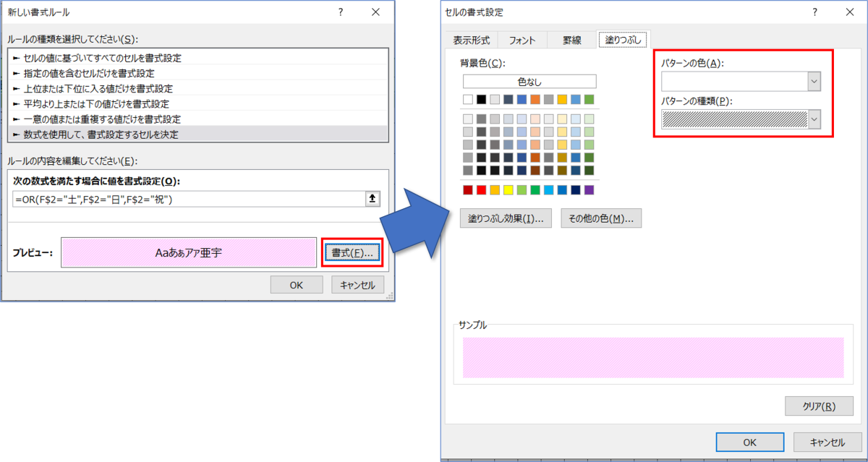Switch to the フォント tab
This screenshot has width=868, height=462.
click(522, 40)
